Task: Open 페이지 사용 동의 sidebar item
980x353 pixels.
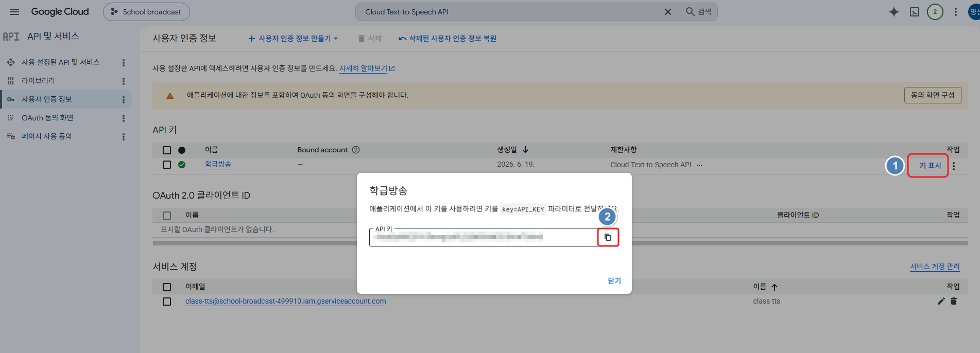Action: click(x=46, y=136)
